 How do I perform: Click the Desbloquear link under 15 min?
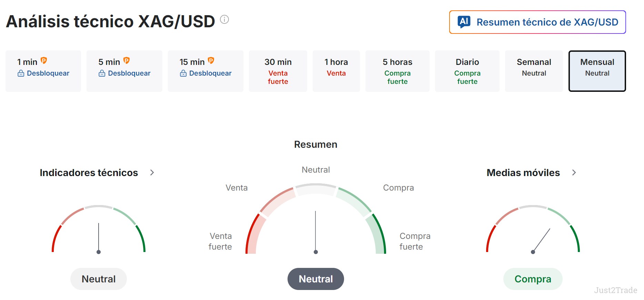click(x=210, y=73)
